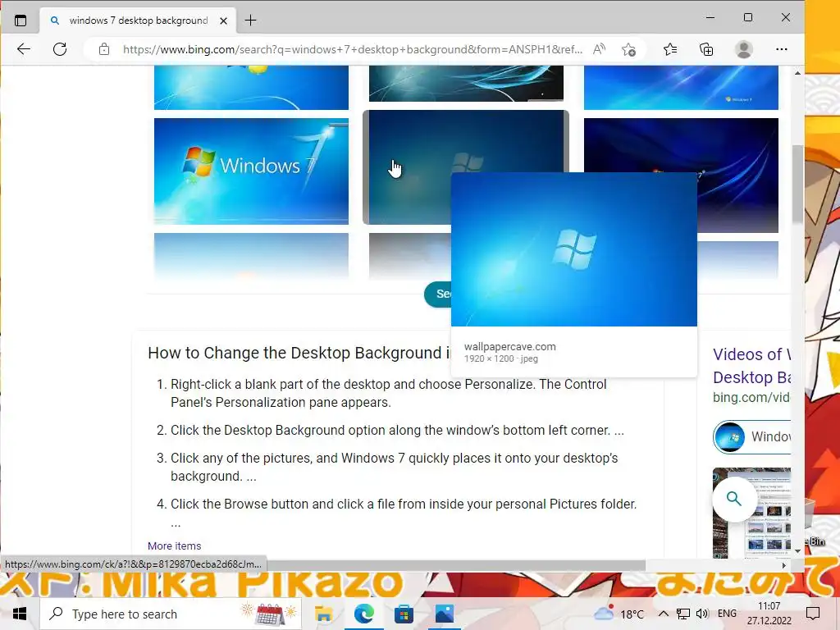Screen dimensions: 840x630
Task: Open the Photos app on taskbar
Action: 444,614
